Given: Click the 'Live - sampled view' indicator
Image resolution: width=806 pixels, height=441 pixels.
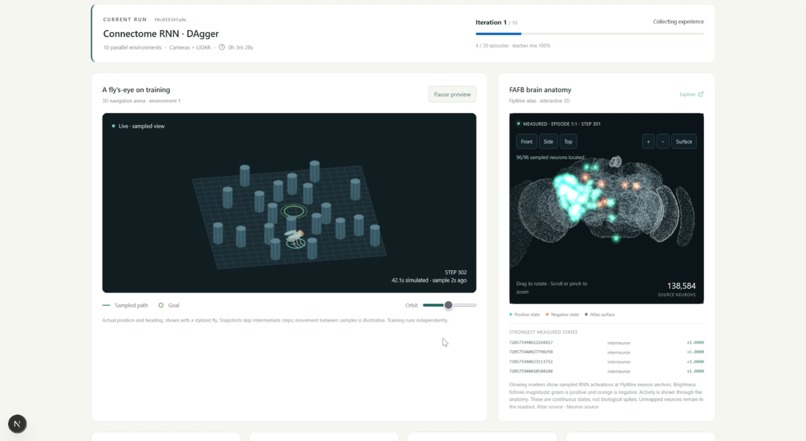Looking at the screenshot, I should (138, 126).
